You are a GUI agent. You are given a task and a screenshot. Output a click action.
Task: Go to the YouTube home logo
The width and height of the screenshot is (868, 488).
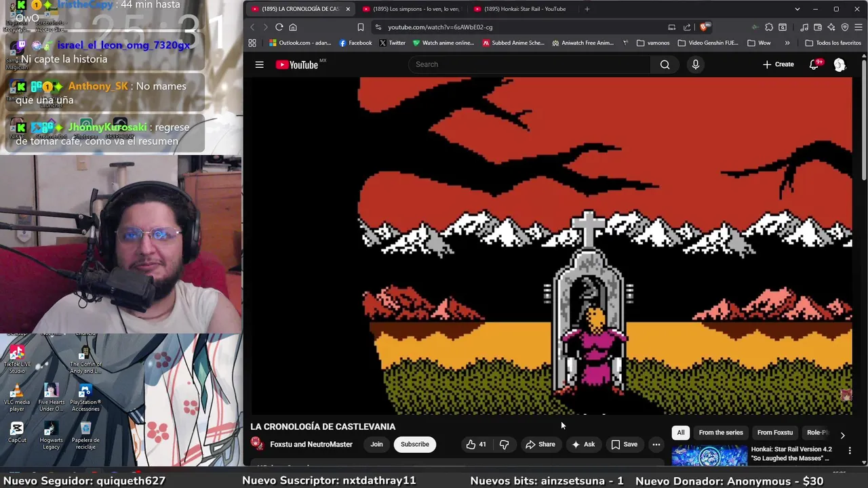pos(300,64)
